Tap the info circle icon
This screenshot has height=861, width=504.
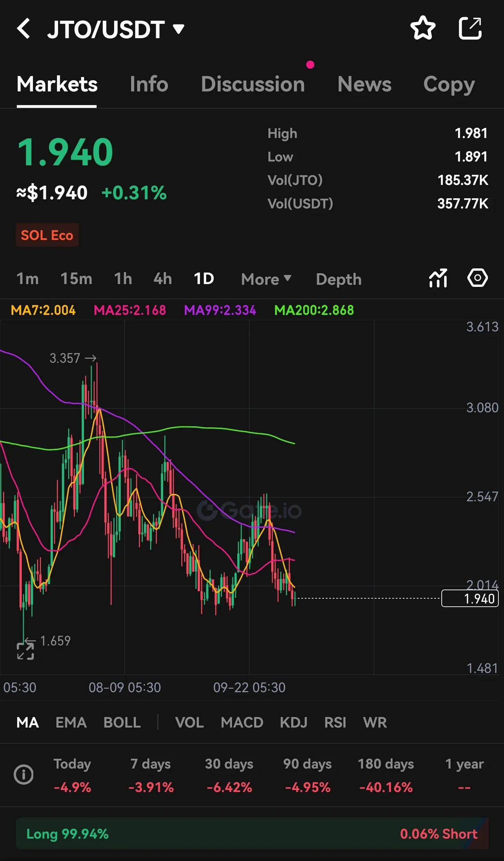(23, 774)
